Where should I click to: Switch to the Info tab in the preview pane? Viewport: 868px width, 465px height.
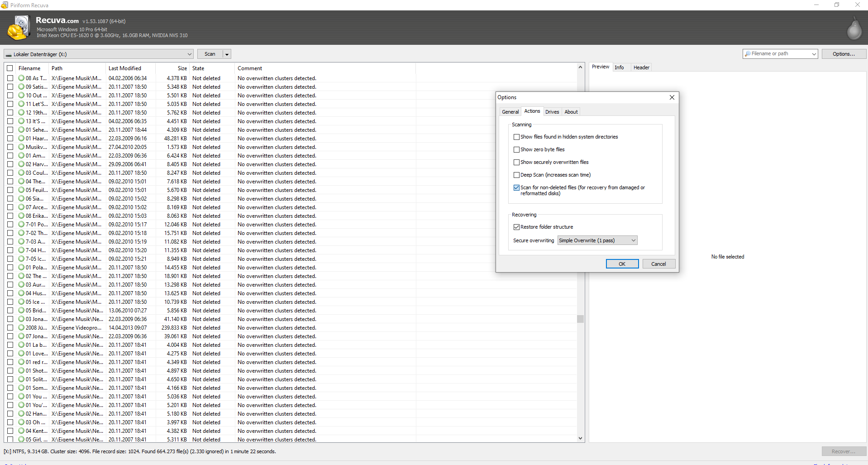pyautogui.click(x=619, y=67)
